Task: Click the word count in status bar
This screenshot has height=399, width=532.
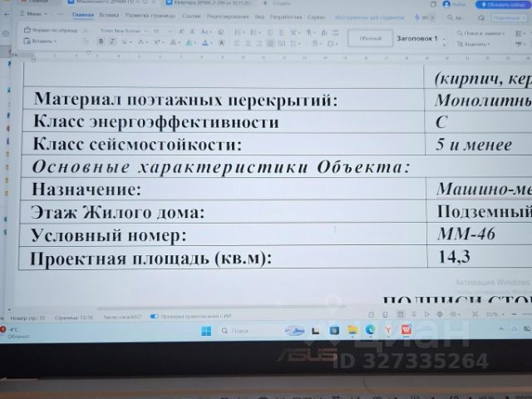Action: 122,317
